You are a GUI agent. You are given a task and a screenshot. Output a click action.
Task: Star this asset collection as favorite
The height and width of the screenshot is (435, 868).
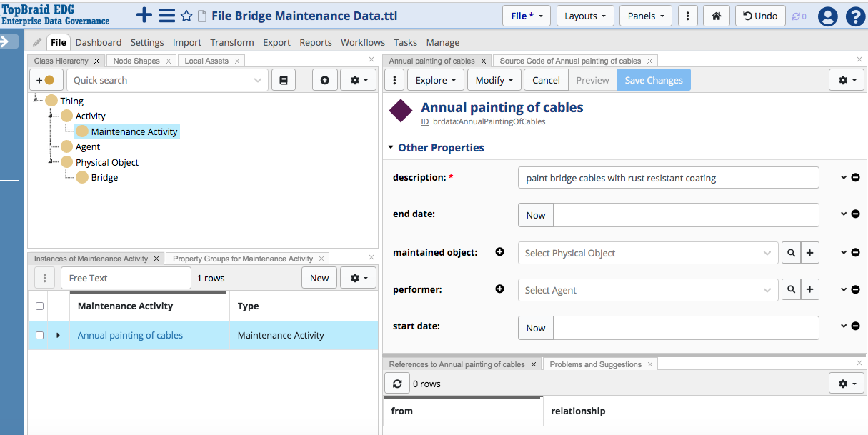click(186, 16)
